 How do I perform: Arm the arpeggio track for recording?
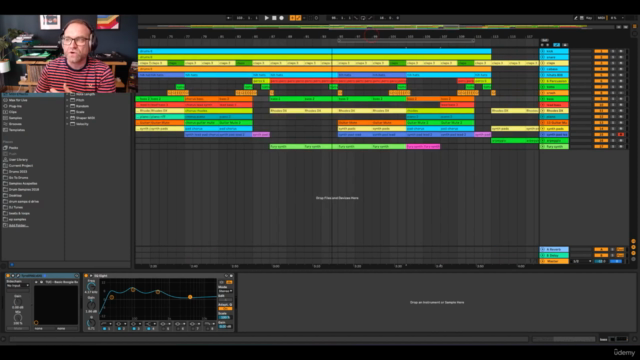pos(621,140)
